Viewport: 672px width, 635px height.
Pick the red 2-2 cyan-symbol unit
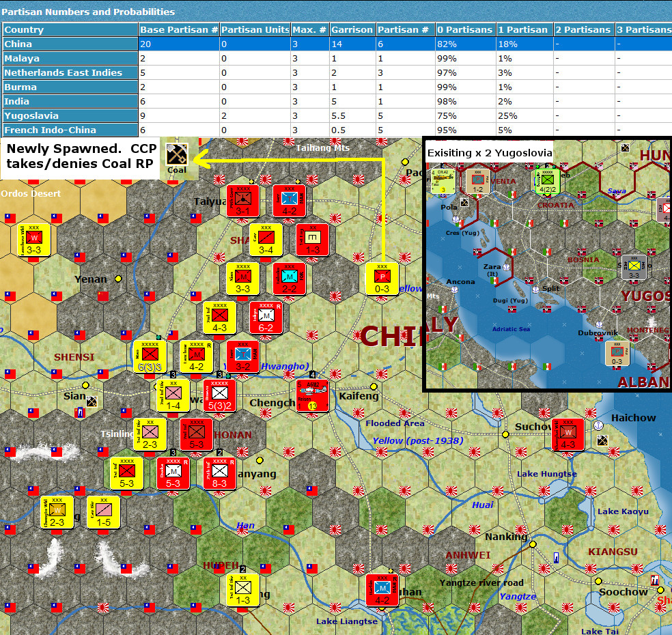(x=290, y=279)
